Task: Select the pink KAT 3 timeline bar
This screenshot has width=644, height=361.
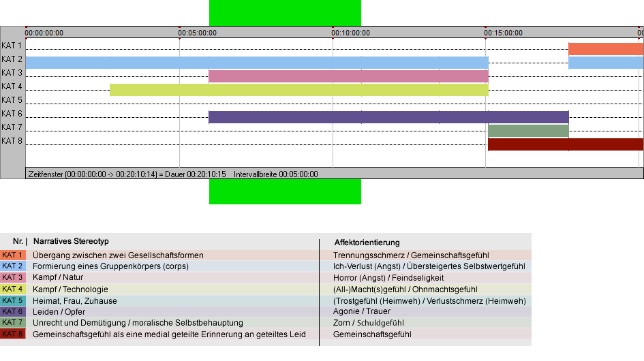Action: 349,76
